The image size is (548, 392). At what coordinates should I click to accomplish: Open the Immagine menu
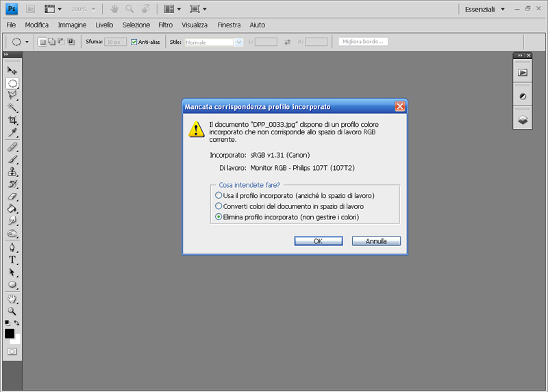[x=72, y=25]
